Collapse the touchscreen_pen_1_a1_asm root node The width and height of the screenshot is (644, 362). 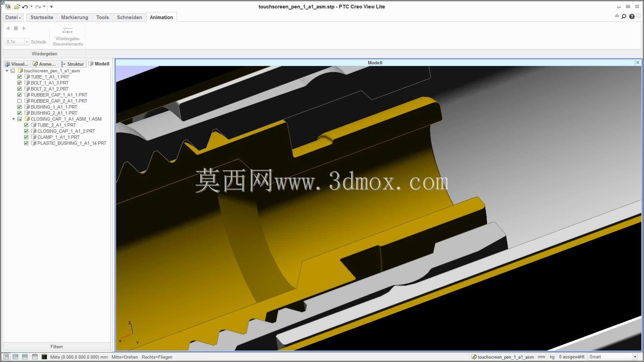point(7,71)
